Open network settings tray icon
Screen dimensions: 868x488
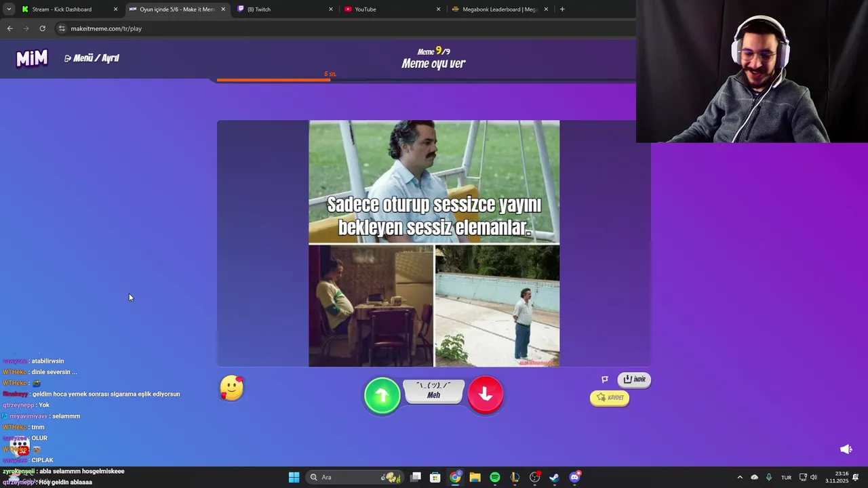(x=803, y=477)
